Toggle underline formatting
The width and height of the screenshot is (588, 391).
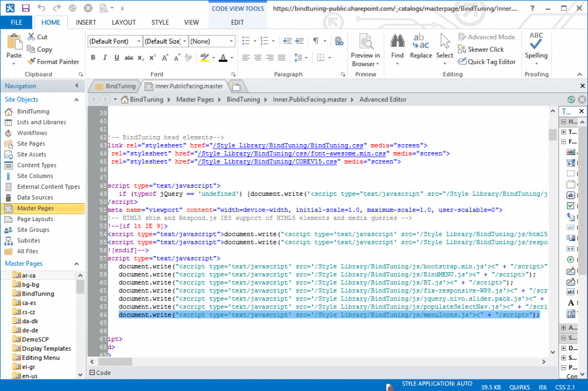117,58
